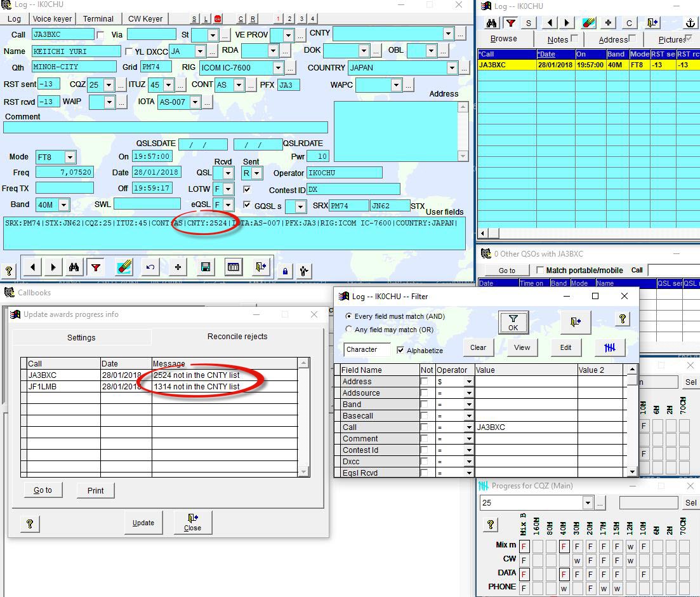The width and height of the screenshot is (700, 597).
Task: Expand the COUNTRY dropdown showing JAPAN
Action: (x=452, y=68)
